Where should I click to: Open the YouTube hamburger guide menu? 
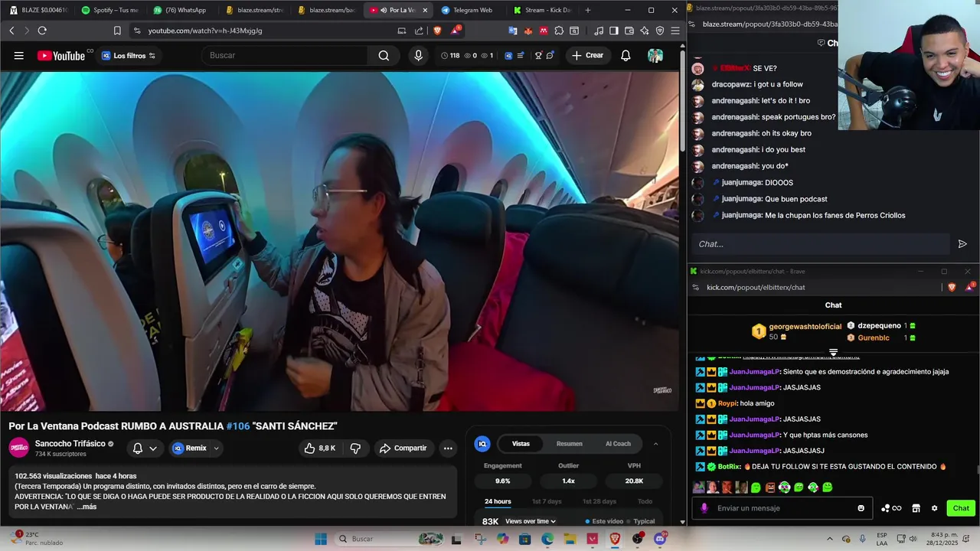(x=18, y=56)
